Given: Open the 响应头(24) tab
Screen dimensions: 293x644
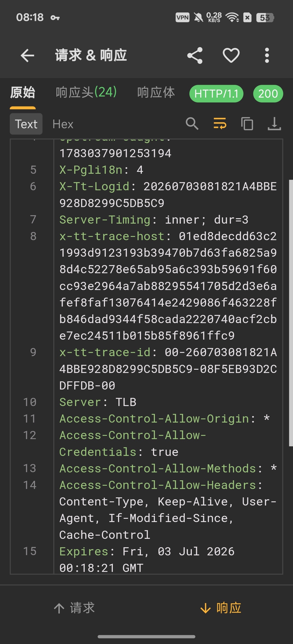Looking at the screenshot, I should pos(86,92).
